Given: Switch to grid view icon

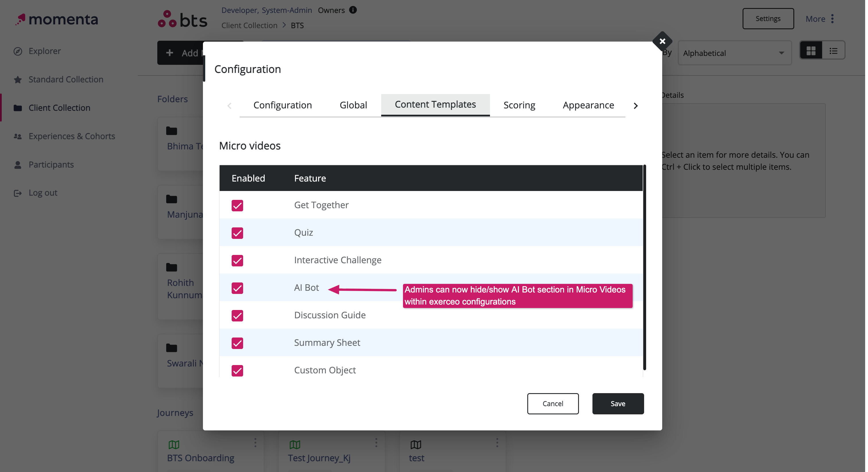Looking at the screenshot, I should pyautogui.click(x=811, y=51).
